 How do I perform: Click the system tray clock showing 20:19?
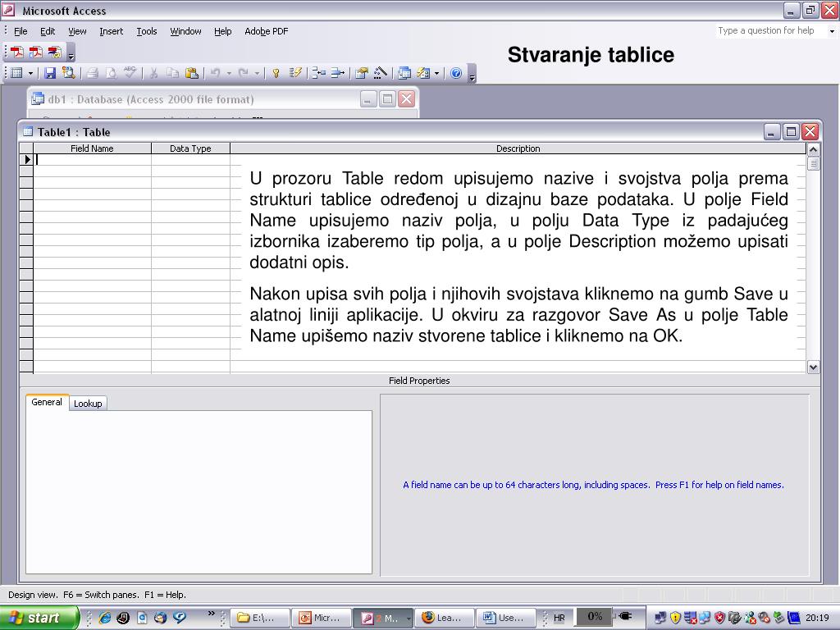(817, 618)
